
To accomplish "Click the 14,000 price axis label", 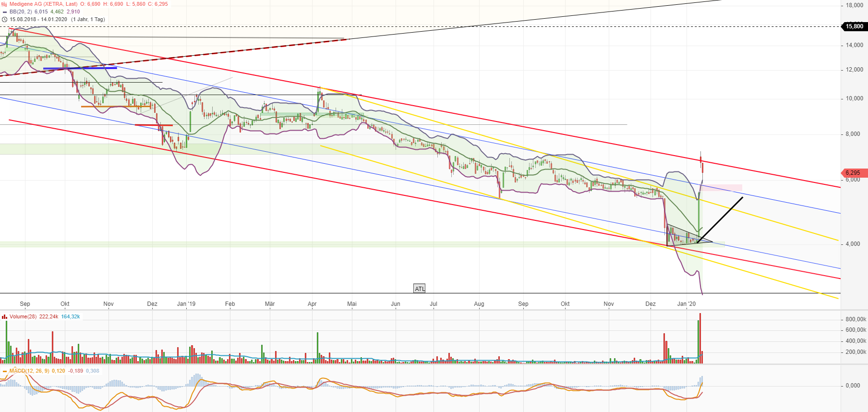I will (x=855, y=45).
